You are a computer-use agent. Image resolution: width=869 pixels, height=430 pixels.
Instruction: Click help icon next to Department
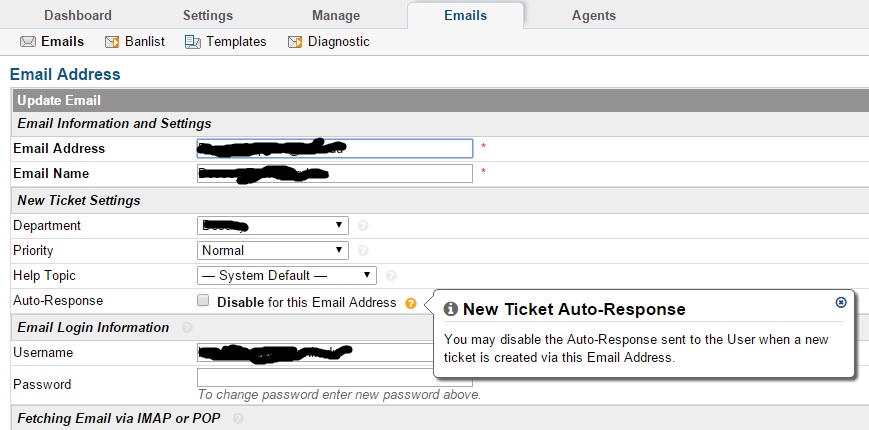[x=363, y=226]
